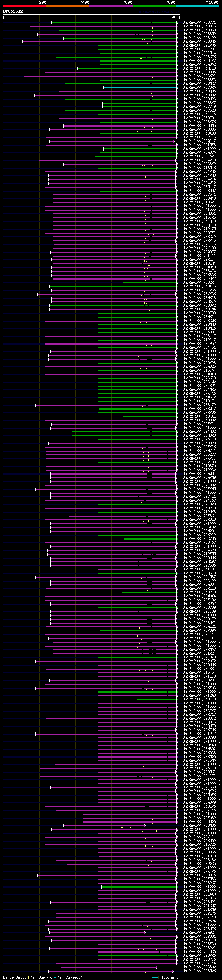Open hit UniRef100_O65147
The height and width of the screenshot is (980, 222).
199,187
